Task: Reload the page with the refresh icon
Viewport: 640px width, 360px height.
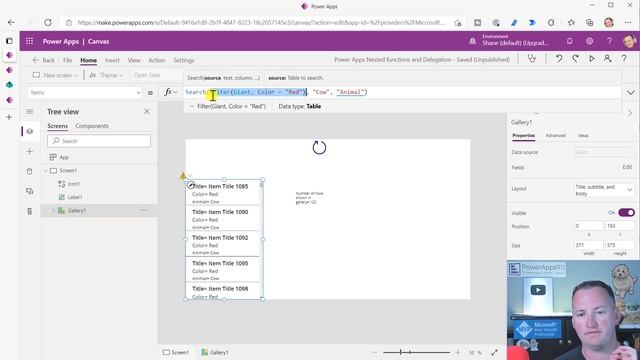Action: [x=48, y=22]
